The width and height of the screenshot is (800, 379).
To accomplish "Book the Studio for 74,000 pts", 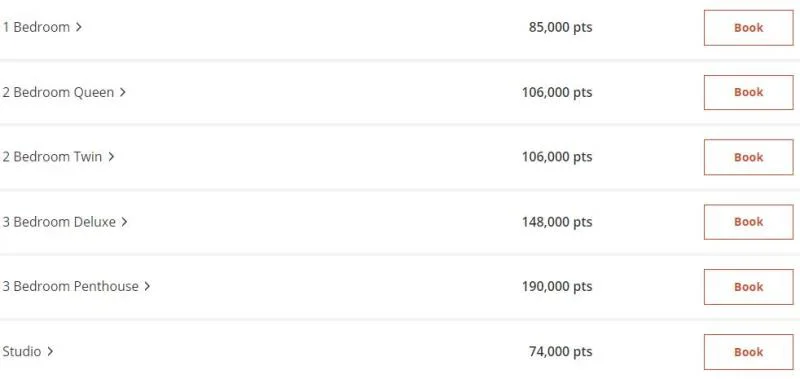I will pyautogui.click(x=748, y=352).
